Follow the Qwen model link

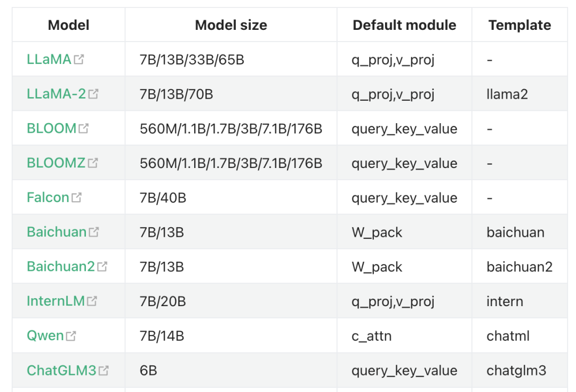(x=45, y=336)
